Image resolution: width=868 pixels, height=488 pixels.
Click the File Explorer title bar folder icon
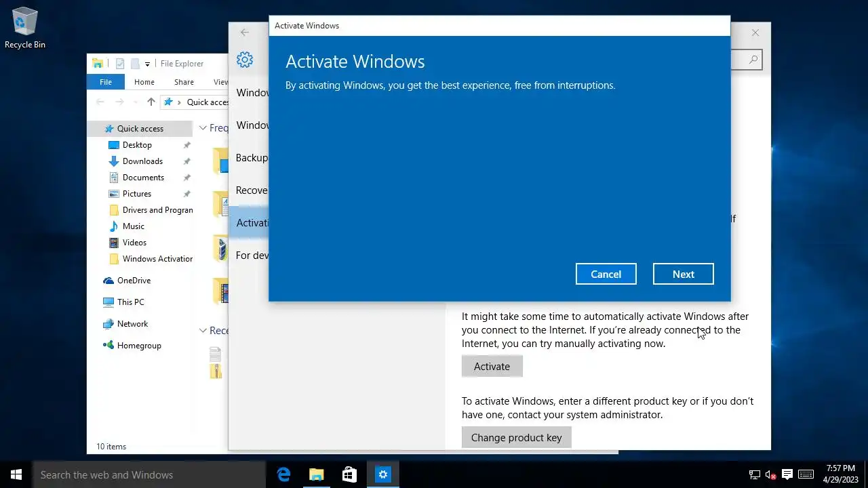pos(98,63)
